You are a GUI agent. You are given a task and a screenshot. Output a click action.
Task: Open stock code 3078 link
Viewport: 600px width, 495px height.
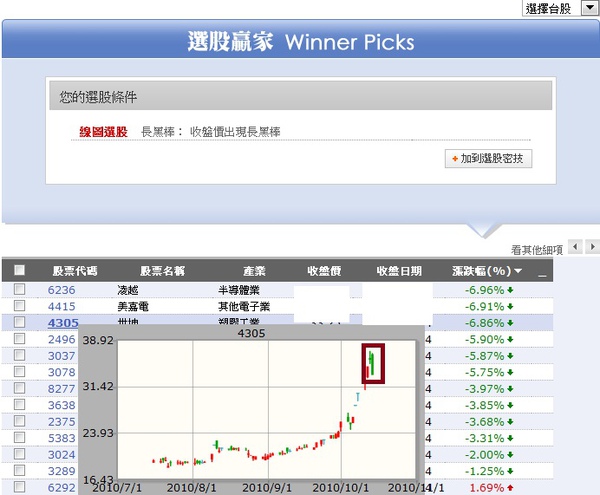tap(62, 372)
